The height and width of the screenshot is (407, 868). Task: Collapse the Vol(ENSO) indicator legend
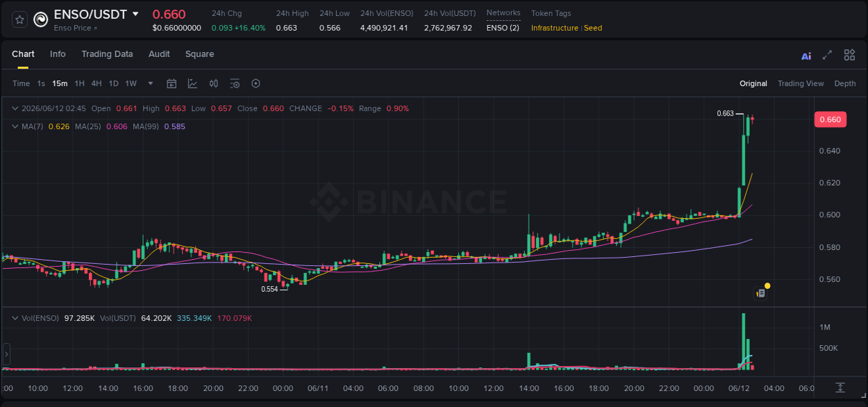(x=15, y=318)
